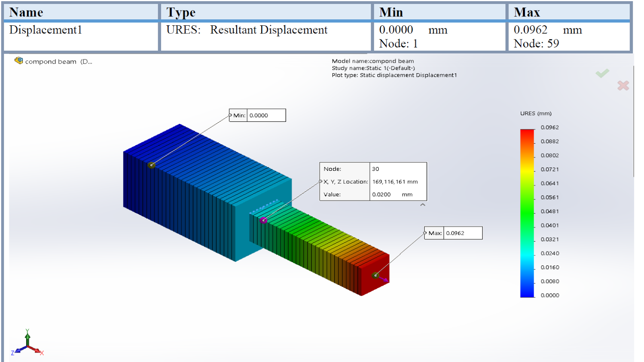Click the Z axis arrow of the orientation triad
644x362 pixels.
point(17,350)
